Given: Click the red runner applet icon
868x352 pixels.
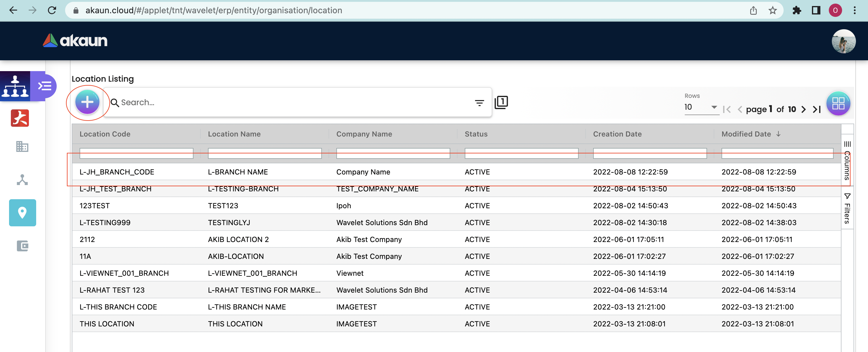Looking at the screenshot, I should [x=20, y=118].
